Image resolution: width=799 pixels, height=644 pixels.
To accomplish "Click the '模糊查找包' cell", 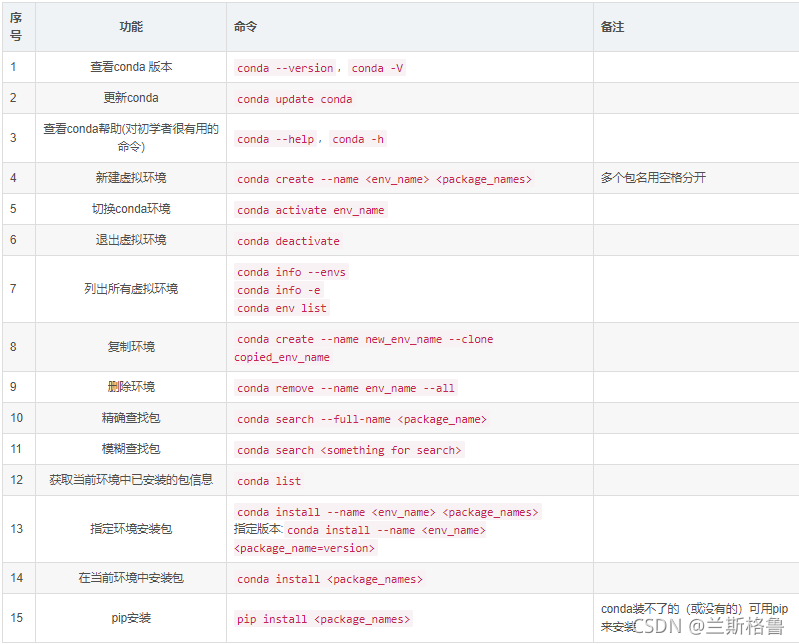I will point(131,449).
